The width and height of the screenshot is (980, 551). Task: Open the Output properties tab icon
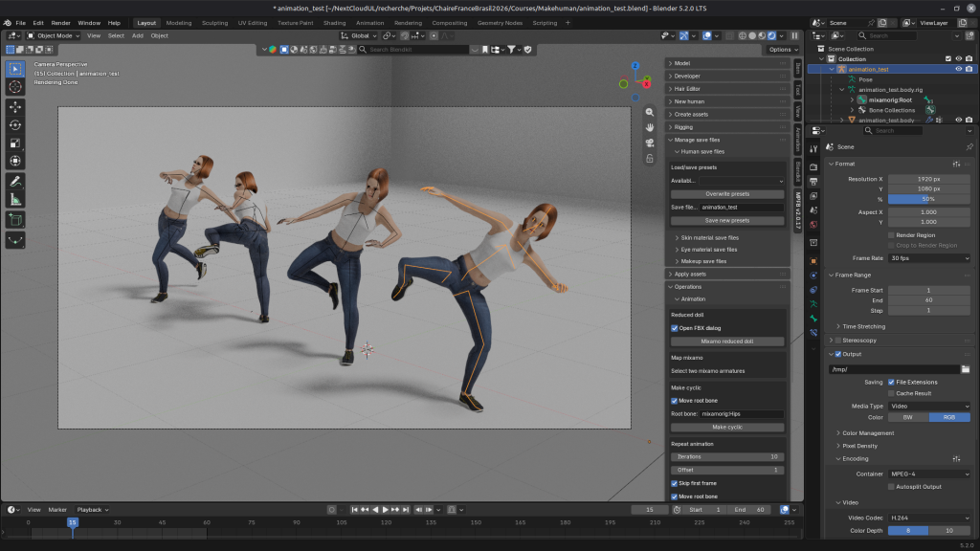click(x=813, y=182)
